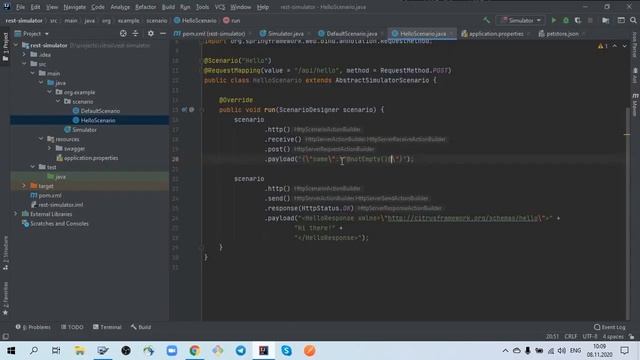
Task: Click the UTF-8 encoding in the status bar
Action: click(x=590, y=337)
